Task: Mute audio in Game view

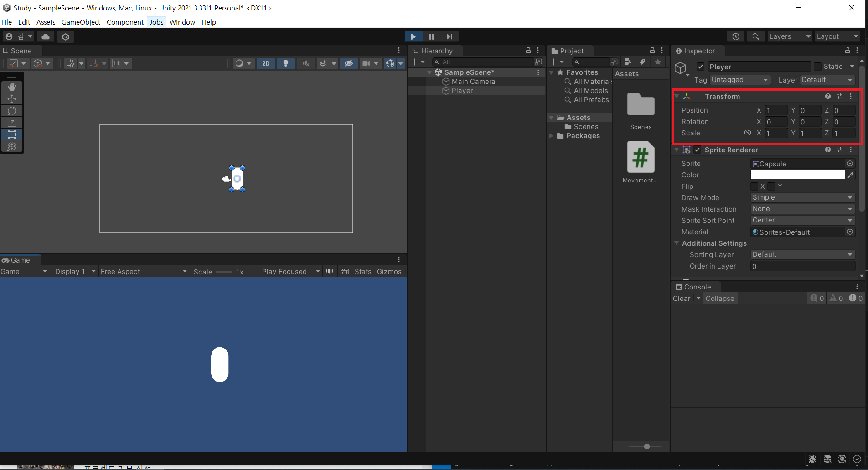Action: (x=330, y=271)
